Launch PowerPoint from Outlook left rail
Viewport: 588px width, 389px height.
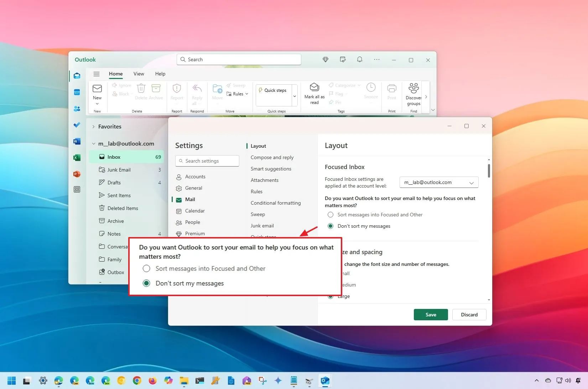(x=77, y=174)
